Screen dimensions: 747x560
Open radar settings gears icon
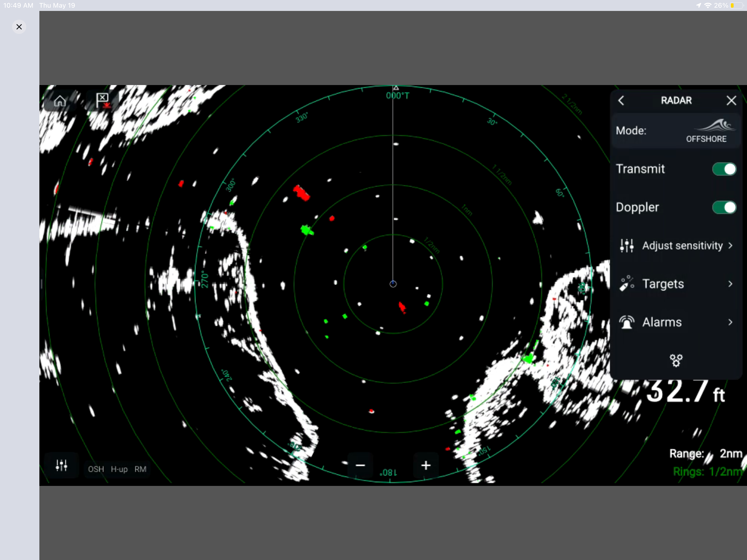coord(676,360)
